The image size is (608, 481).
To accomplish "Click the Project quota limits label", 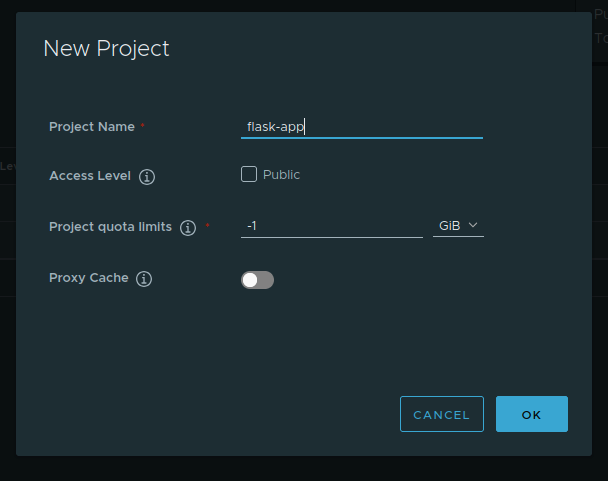I will [x=110, y=227].
